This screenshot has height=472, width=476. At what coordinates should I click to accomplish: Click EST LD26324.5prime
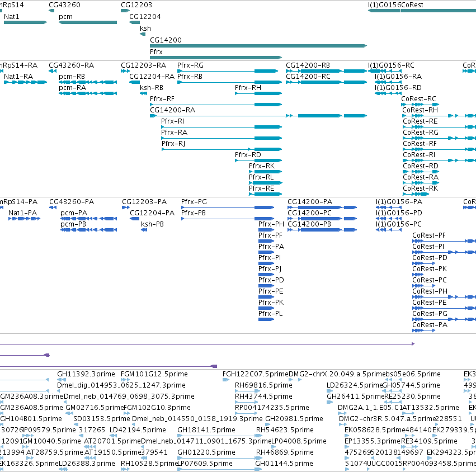pyautogui.click(x=329, y=391)
